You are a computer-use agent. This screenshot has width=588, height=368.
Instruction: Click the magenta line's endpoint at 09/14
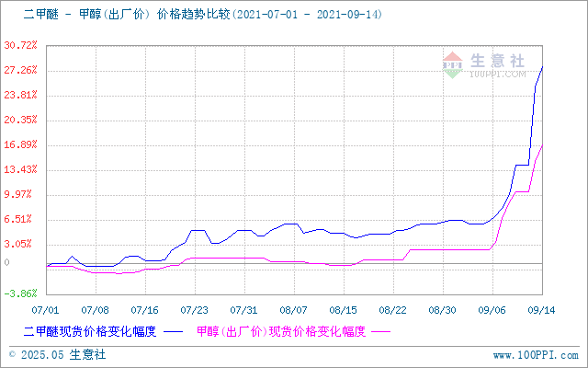(x=542, y=145)
